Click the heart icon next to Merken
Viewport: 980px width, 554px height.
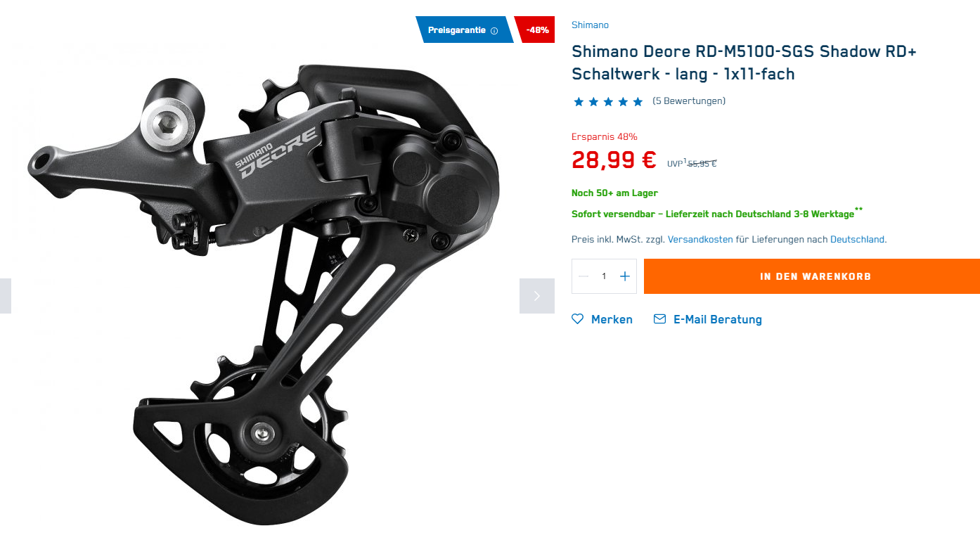[x=578, y=319]
